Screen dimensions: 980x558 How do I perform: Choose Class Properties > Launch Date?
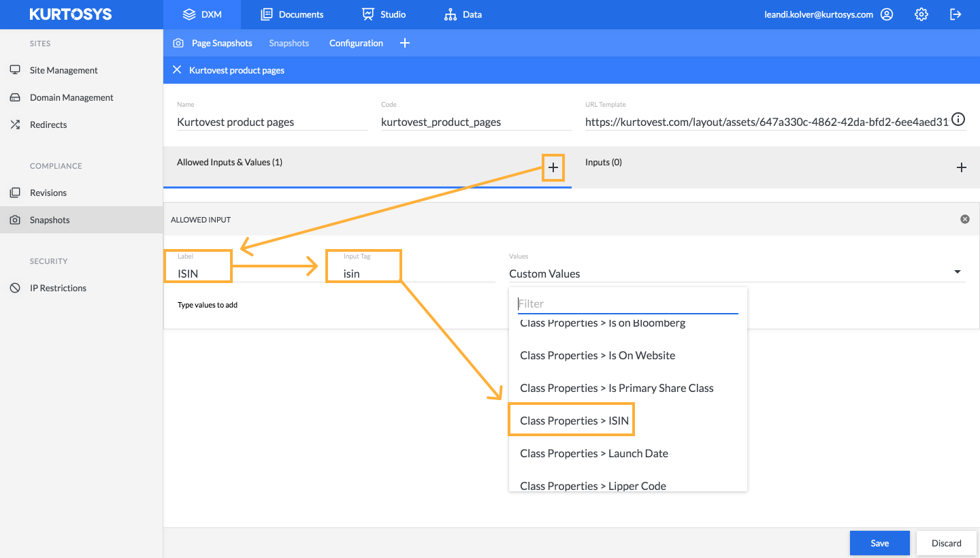click(x=628, y=453)
